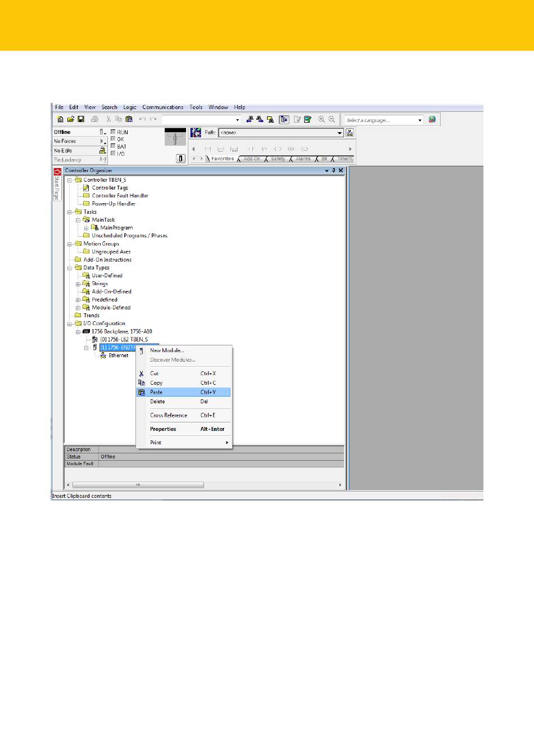Click the Ethernet network icon in tree
Screen dimensions: 534x756
pyautogui.click(x=103, y=355)
